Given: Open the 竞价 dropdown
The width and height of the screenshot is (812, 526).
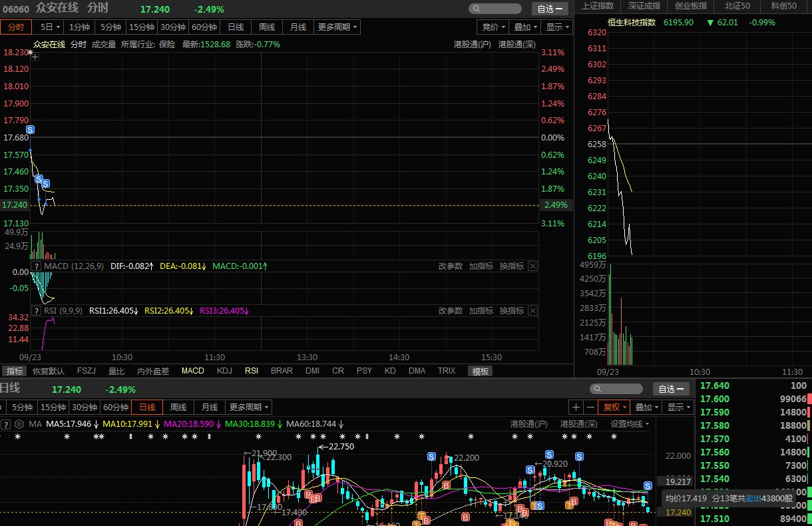Looking at the screenshot, I should (493, 27).
